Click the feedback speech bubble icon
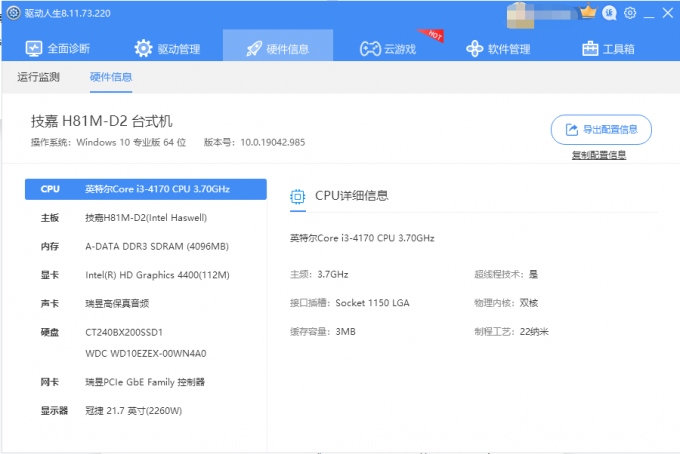The height and width of the screenshot is (454, 680). pos(609,13)
